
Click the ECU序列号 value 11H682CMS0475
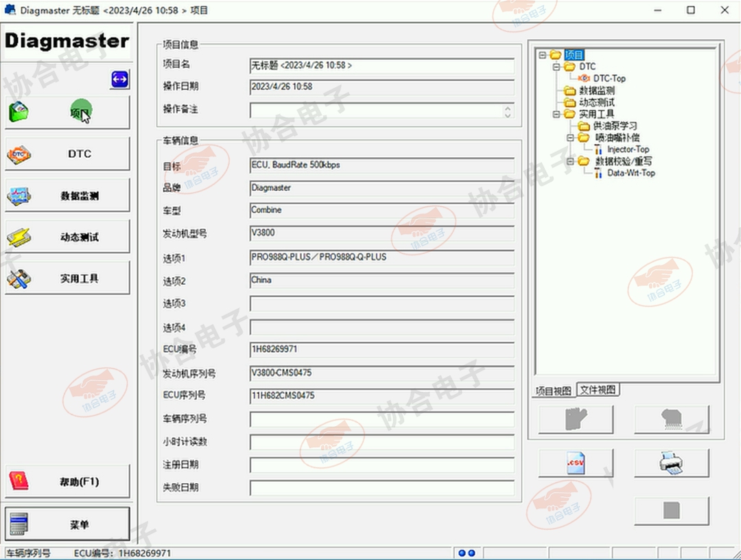(x=382, y=396)
